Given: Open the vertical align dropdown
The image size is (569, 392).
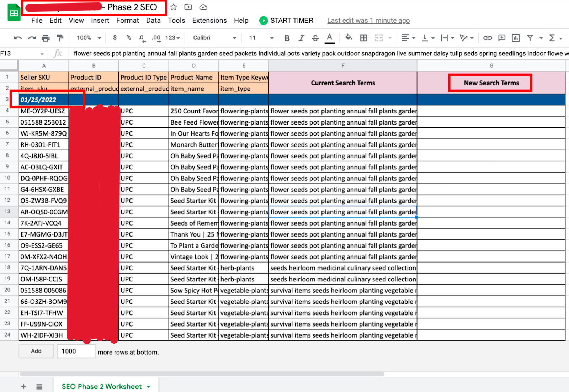Looking at the screenshot, I should (428, 38).
